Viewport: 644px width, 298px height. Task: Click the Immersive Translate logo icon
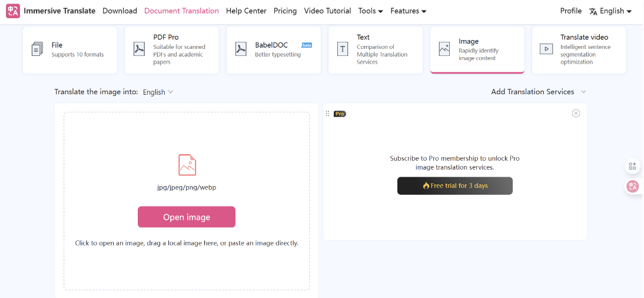[12, 11]
